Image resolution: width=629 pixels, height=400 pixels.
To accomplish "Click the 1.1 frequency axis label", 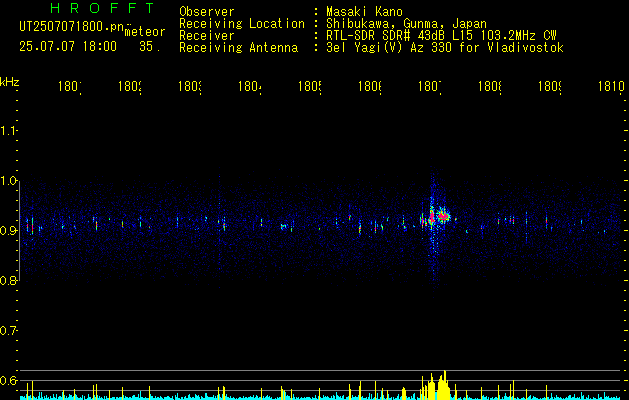I will [9, 130].
